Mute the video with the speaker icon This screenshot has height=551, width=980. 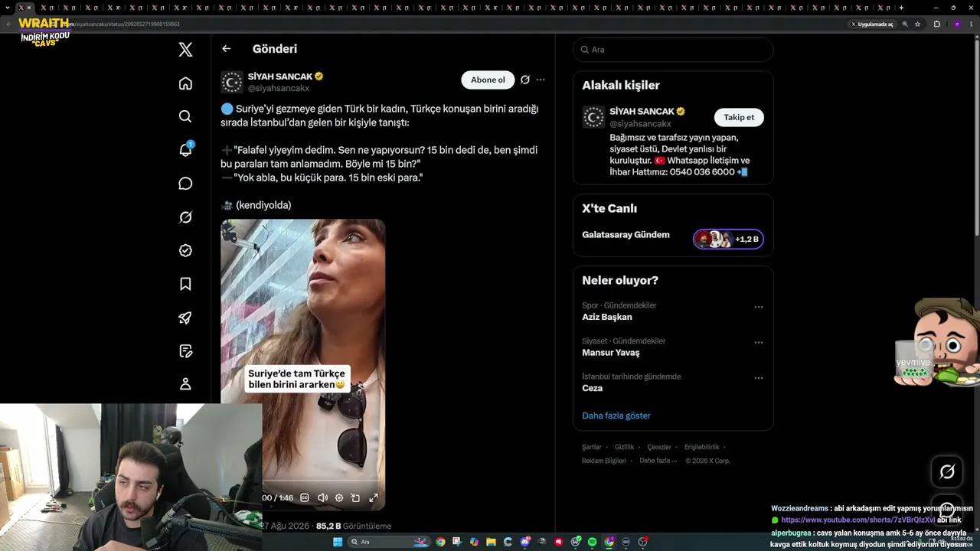[322, 497]
